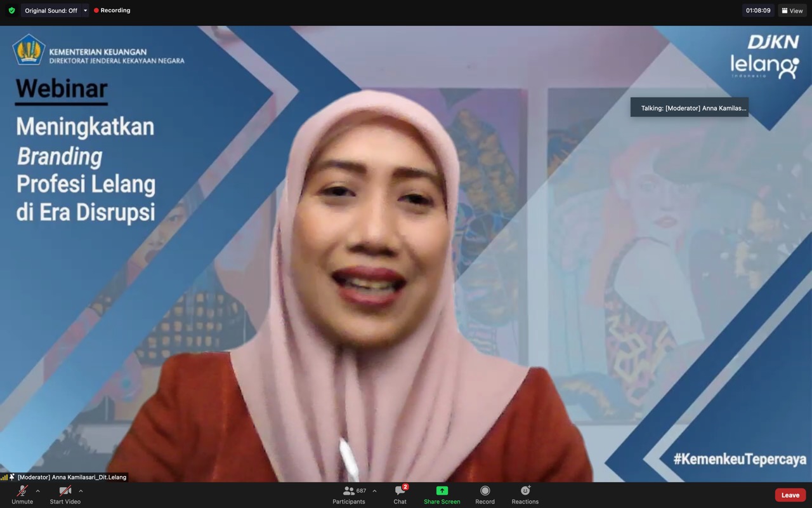Image resolution: width=812 pixels, height=508 pixels.
Task: Click the green encryption shield icon
Action: 11,11
